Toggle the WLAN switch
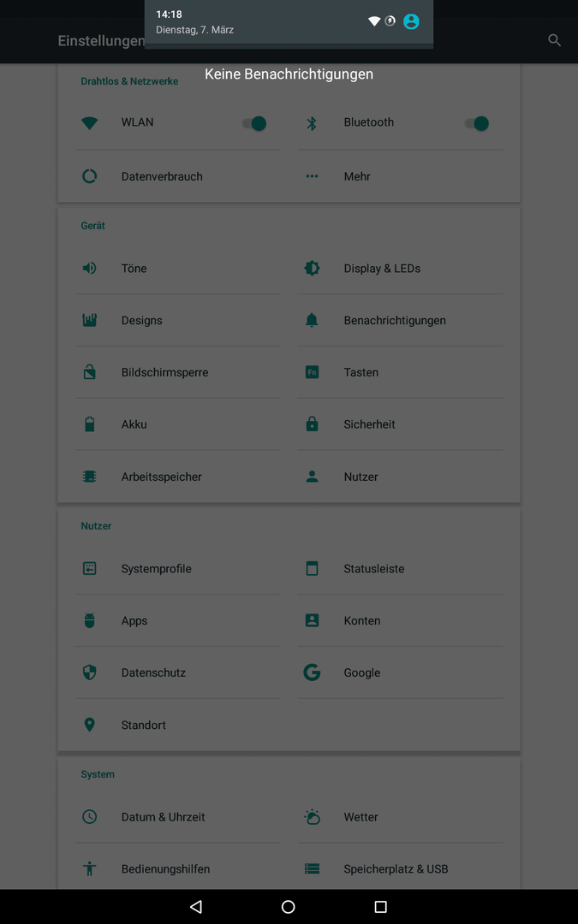This screenshot has width=578, height=924. [254, 123]
